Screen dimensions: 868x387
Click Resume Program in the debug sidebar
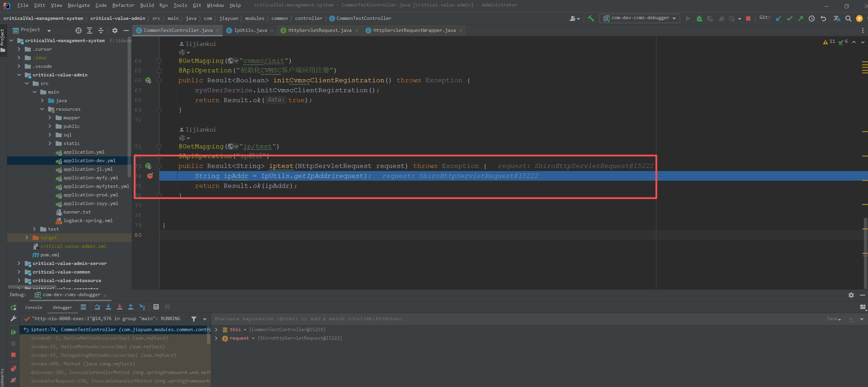click(13, 332)
